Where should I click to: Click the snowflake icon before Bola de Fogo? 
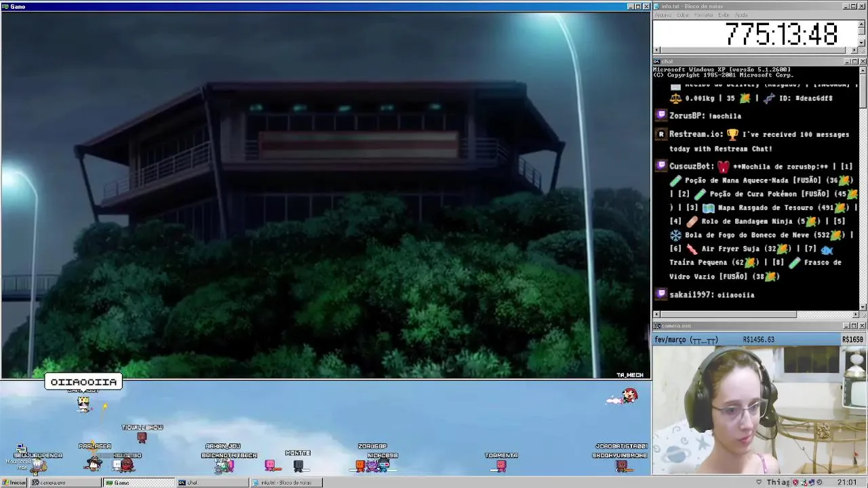click(x=675, y=235)
